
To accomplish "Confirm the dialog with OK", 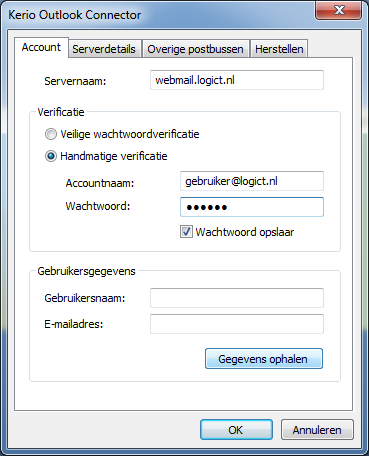I will click(236, 430).
